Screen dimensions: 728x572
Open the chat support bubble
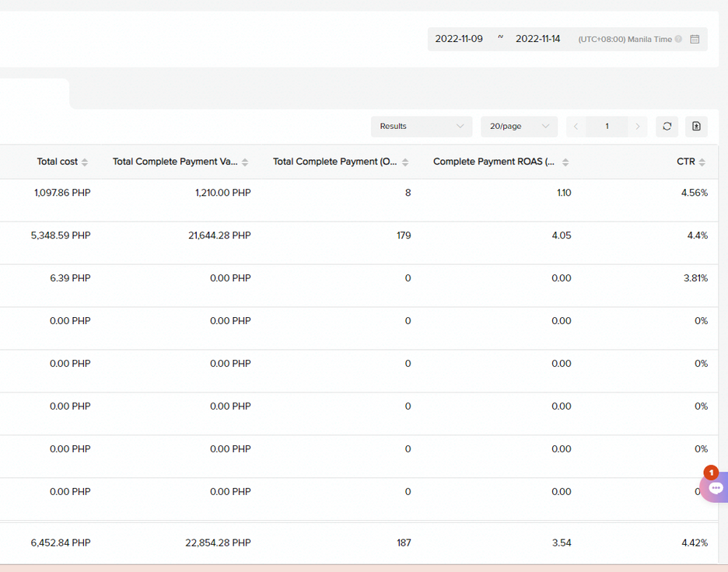click(x=716, y=487)
